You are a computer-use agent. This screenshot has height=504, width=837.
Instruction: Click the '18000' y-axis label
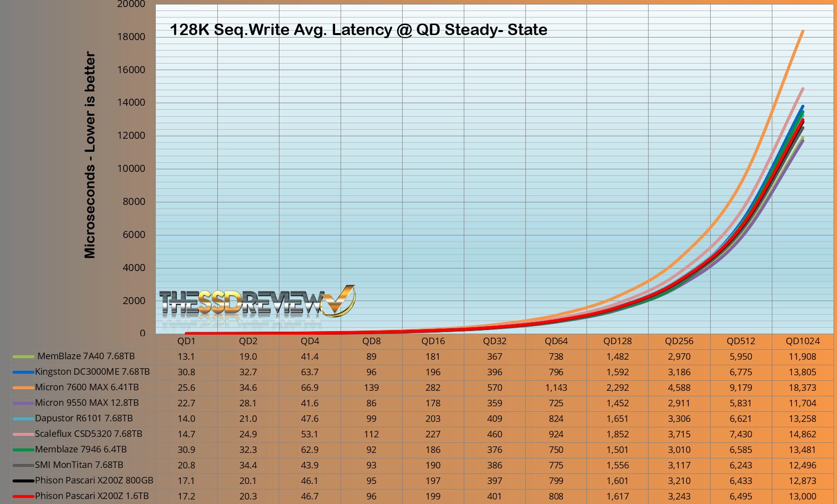pos(131,37)
